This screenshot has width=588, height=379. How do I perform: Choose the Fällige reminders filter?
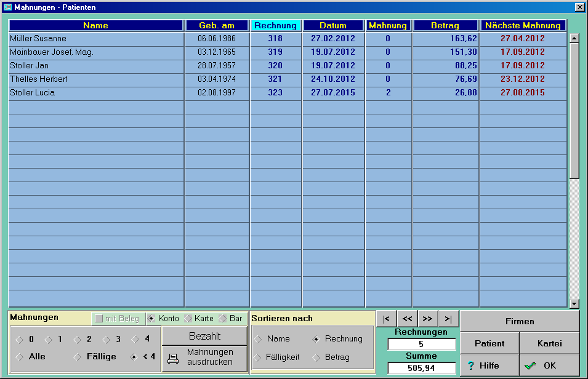[x=78, y=357]
